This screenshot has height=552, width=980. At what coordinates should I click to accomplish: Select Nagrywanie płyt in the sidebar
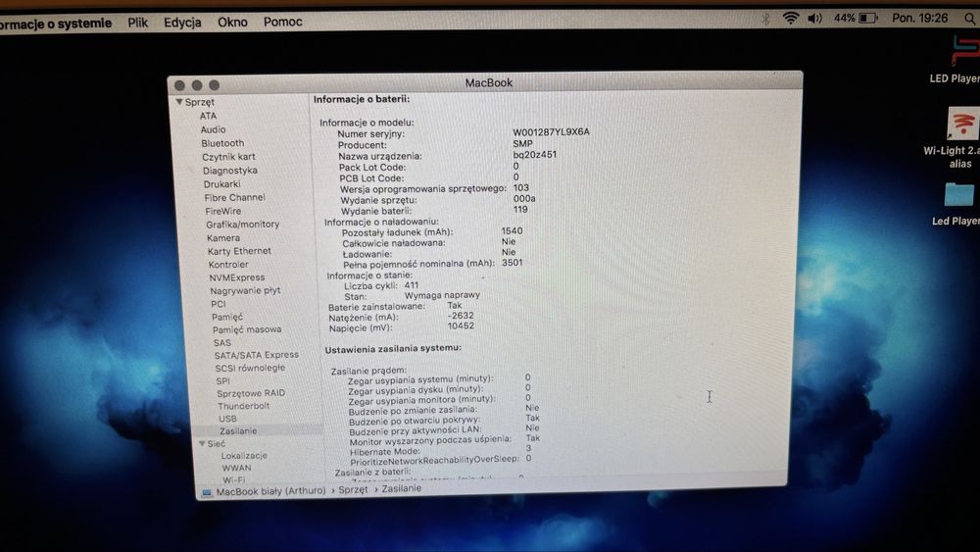click(x=245, y=290)
